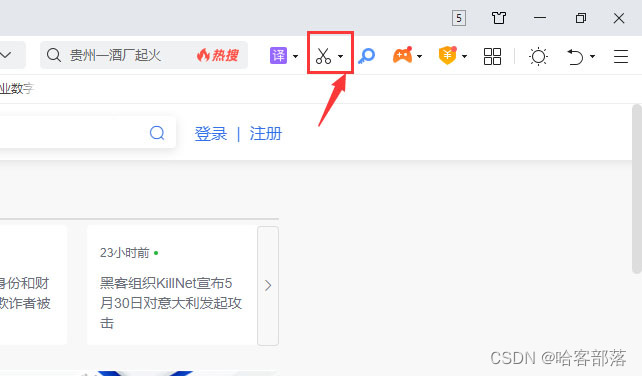Click the page search input box

[x=88, y=132]
